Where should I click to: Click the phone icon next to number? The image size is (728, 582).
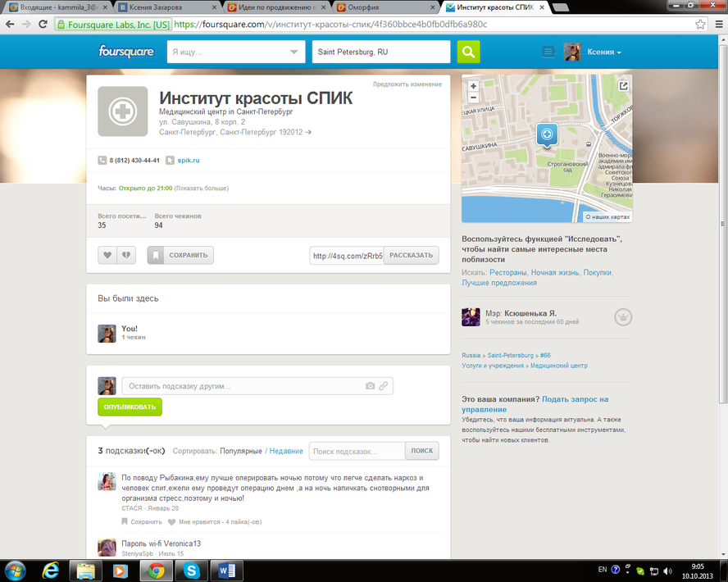[x=102, y=160]
